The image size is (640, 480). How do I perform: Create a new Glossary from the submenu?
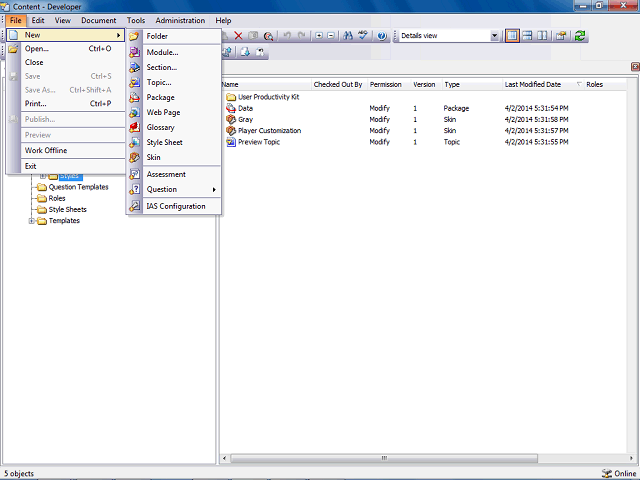(174, 127)
